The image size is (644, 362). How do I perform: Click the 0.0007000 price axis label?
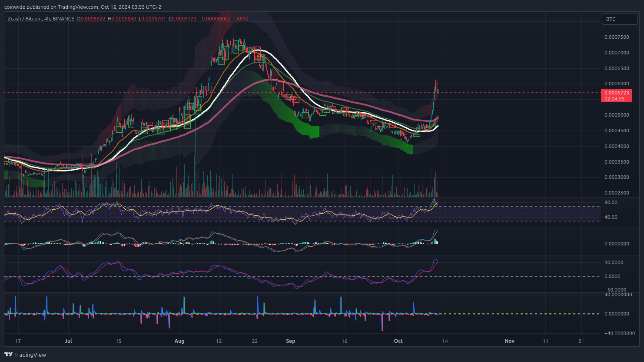pos(617,53)
